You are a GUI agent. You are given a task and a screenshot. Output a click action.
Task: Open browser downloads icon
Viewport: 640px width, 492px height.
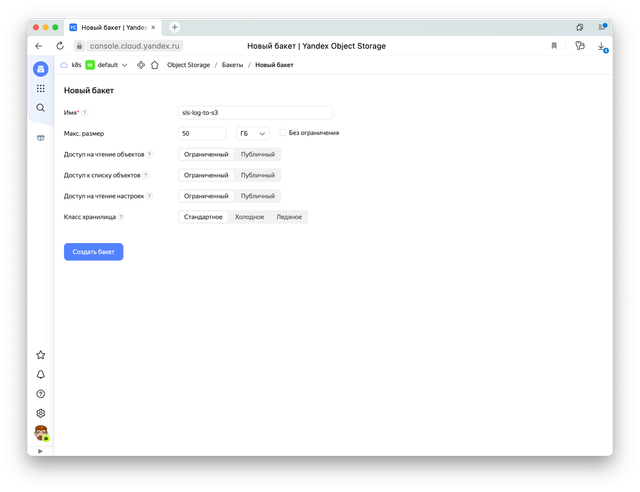[602, 46]
